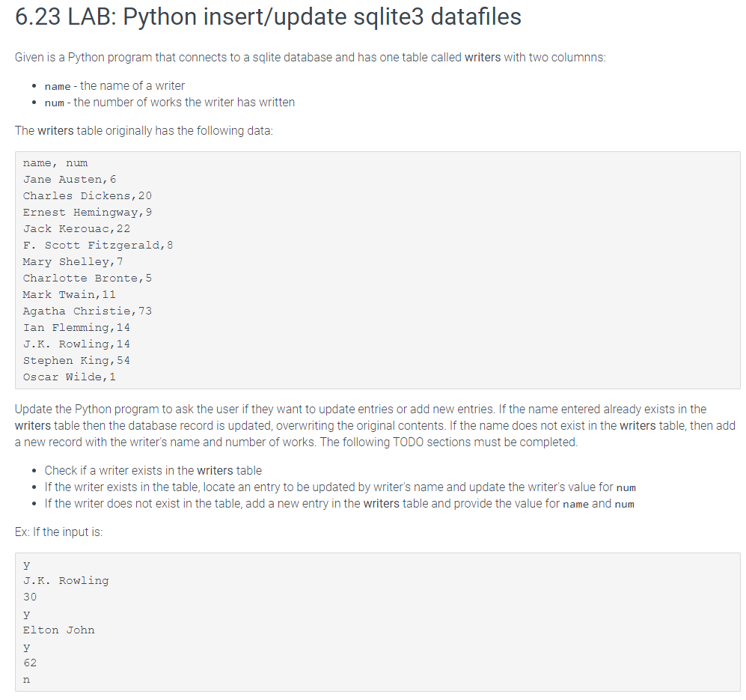This screenshot has height=700, width=746.
Task: Click the bold 'writers' word in intro
Action: (483, 58)
